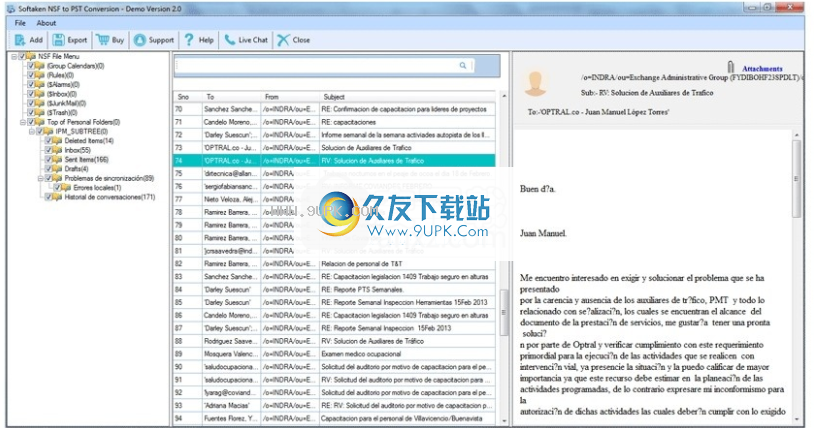
Task: Click the Export save icon
Action: [x=58, y=40]
